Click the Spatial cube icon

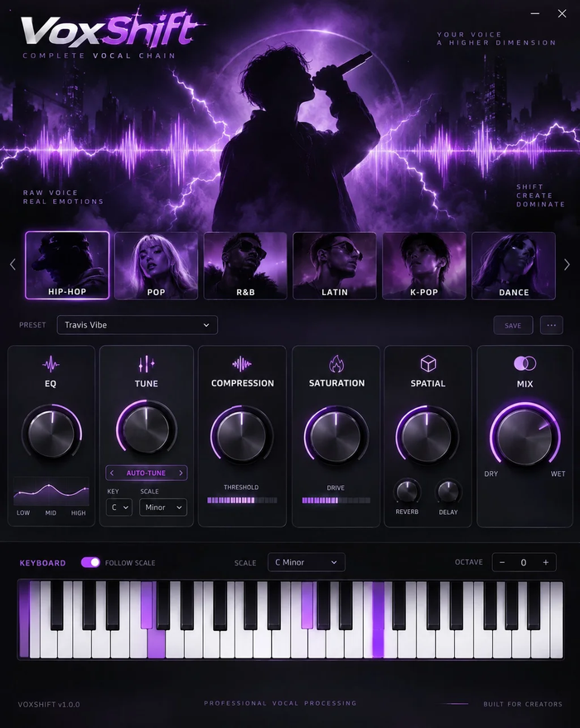(x=428, y=363)
